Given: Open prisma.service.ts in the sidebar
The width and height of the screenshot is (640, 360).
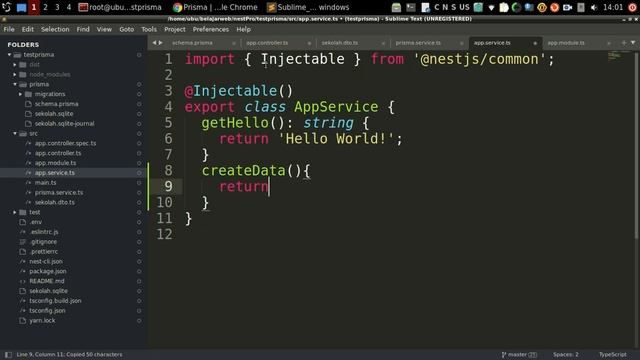Looking at the screenshot, I should [59, 192].
